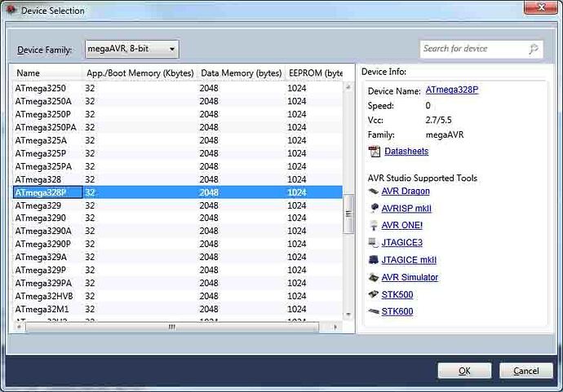Open the STK600 tool link
Viewport: 563px width, 392px height.
397,311
